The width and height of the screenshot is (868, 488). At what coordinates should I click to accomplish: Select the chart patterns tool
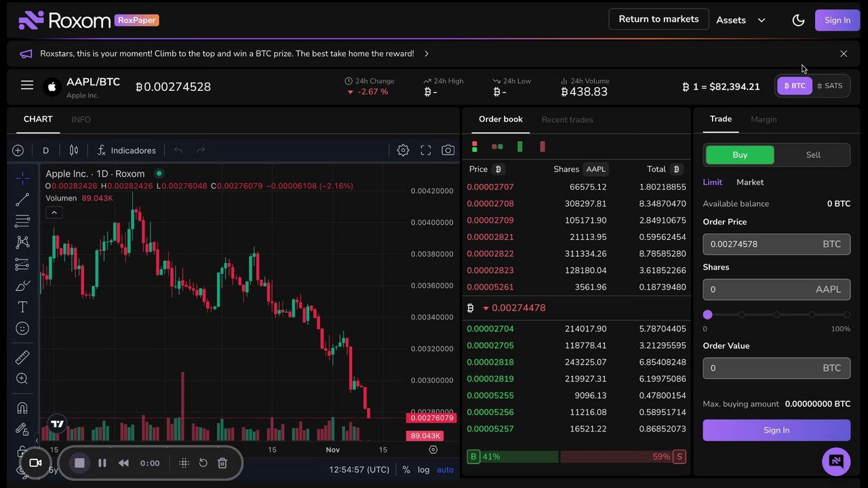[x=22, y=243]
